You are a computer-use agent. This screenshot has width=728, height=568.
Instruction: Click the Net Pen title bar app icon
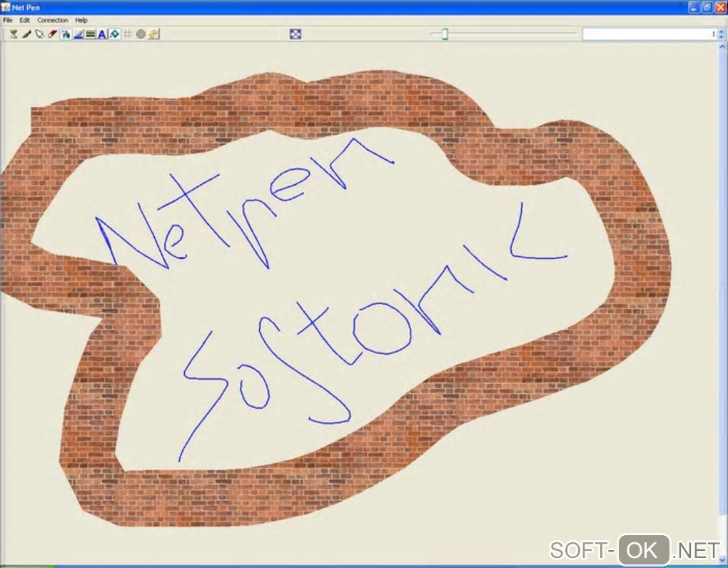(6, 7)
